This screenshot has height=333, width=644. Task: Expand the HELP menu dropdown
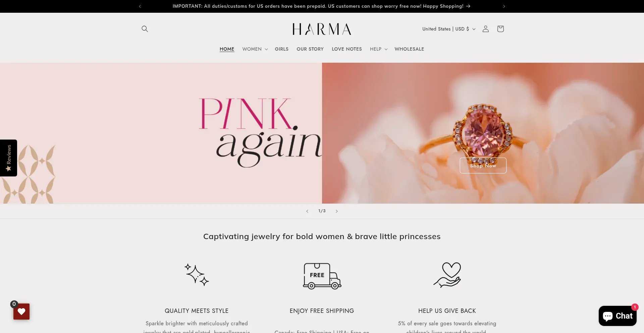379,49
